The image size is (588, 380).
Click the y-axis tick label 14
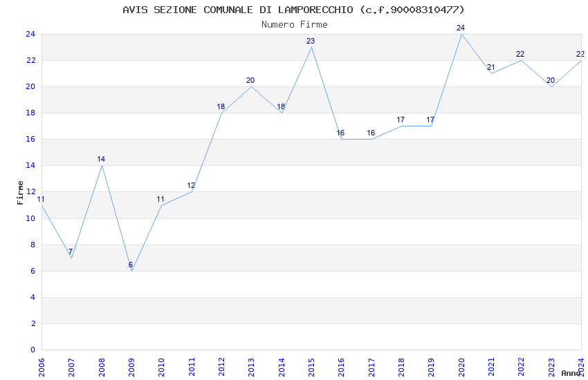point(30,166)
